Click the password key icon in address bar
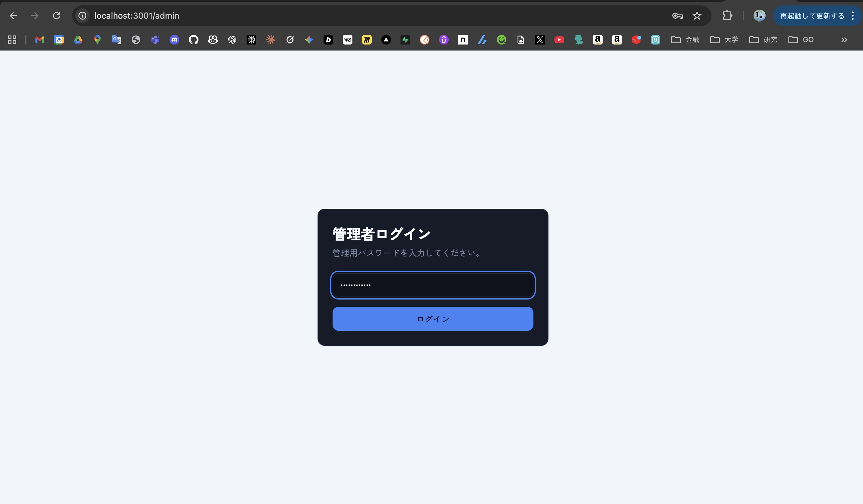Screen dimensions: 863x504 pos(677,15)
